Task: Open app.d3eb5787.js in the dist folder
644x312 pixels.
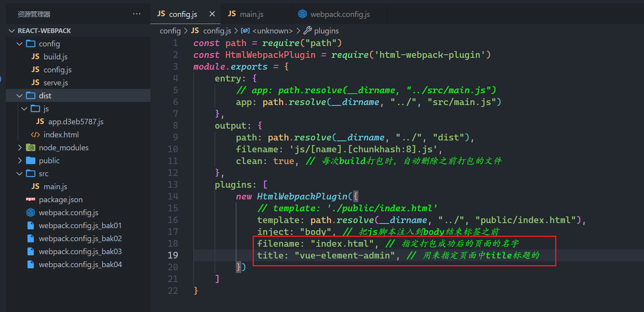Action: coord(76,122)
